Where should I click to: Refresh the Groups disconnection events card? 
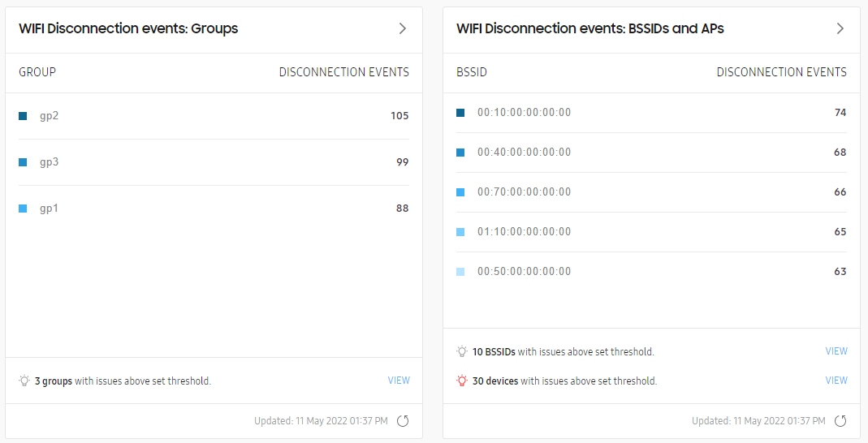(403, 421)
